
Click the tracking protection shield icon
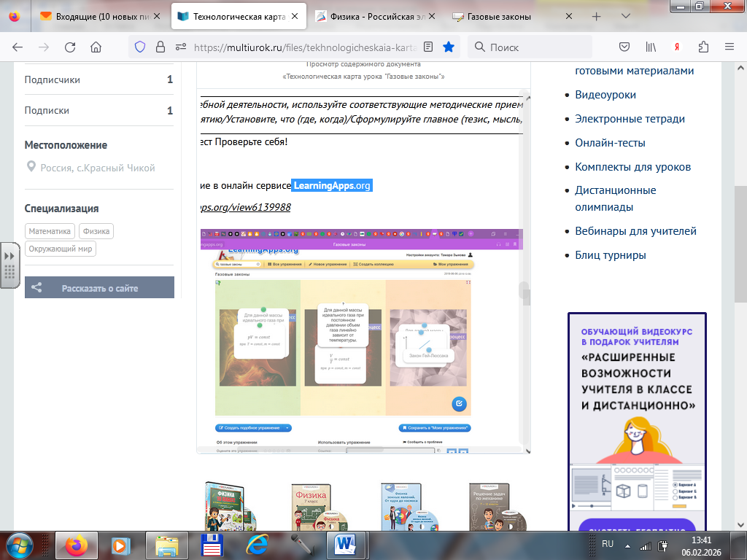140,47
